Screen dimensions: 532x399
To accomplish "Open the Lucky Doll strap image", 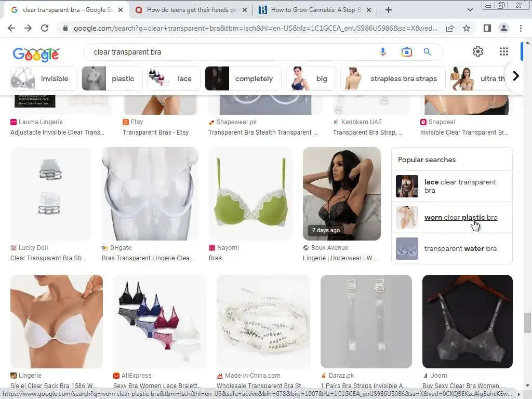I will click(x=51, y=194).
